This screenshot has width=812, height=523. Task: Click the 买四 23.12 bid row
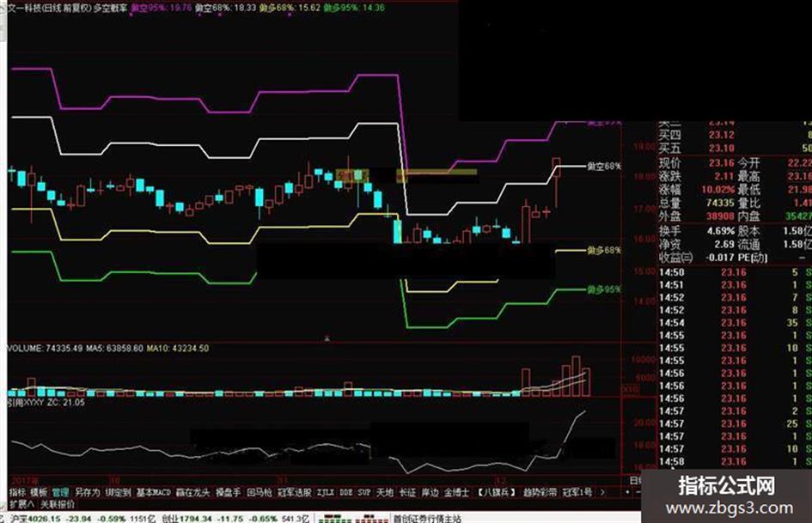tap(735, 135)
